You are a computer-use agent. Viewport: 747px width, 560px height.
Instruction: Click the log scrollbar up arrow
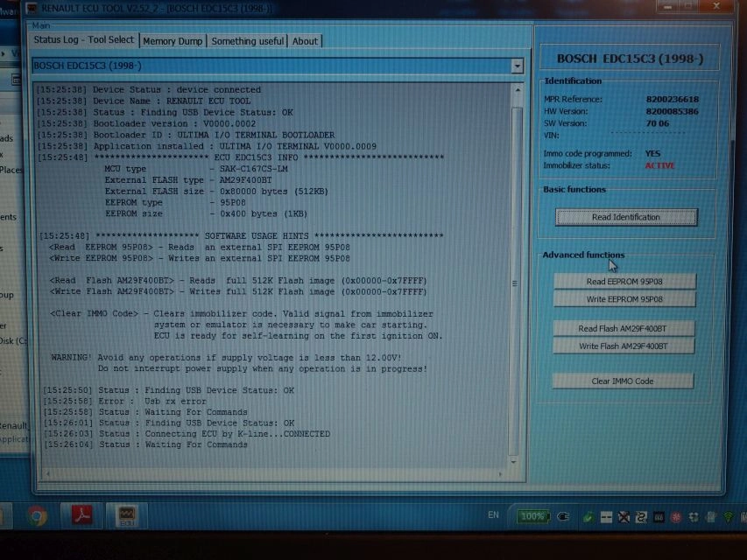tap(517, 90)
